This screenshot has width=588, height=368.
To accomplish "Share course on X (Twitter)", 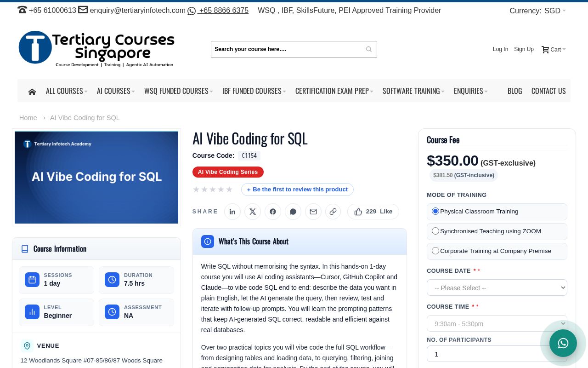I will (253, 212).
